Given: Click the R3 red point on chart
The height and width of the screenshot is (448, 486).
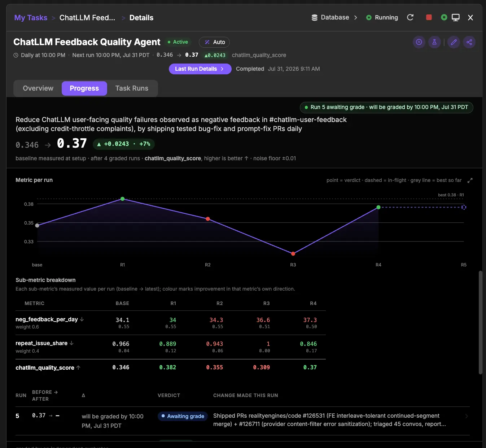Looking at the screenshot, I should click(x=293, y=254).
